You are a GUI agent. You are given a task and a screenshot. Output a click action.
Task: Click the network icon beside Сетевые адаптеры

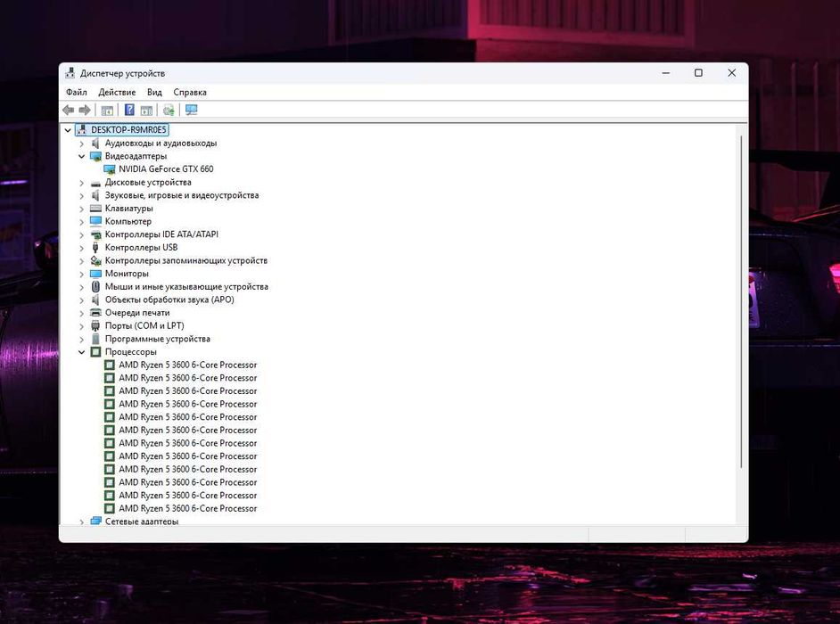96,521
